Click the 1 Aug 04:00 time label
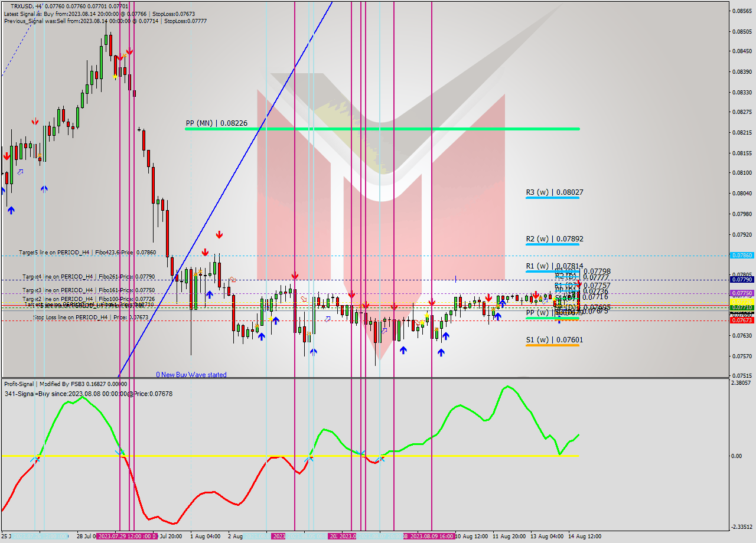This screenshot has width=756, height=543. (x=205, y=537)
